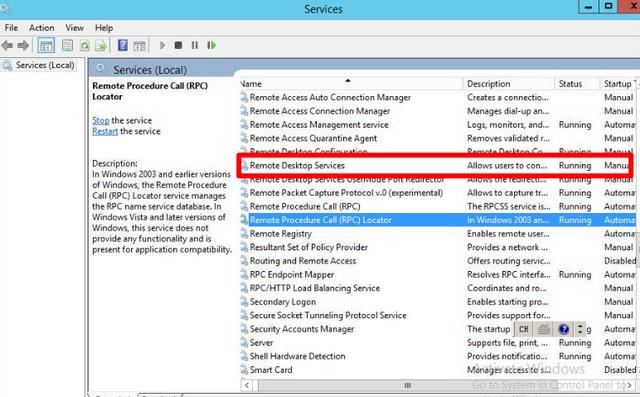Click the blue help icon on language bar
This screenshot has height=397, width=640.
point(564,329)
